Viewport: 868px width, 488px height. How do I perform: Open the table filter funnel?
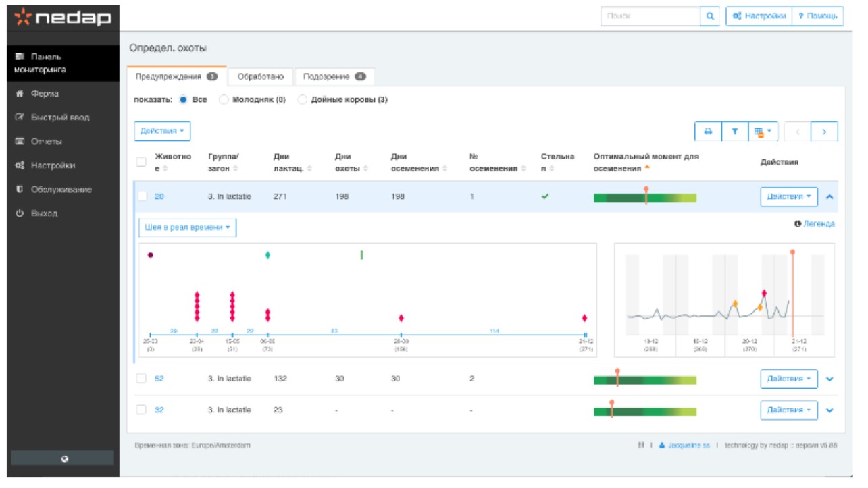click(735, 132)
